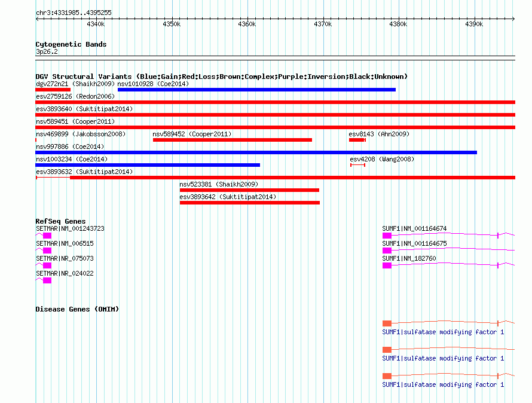This screenshot has height=403, width=532.
Task: Open the SETMAR|NM_001243723 gene label
Action: tap(70, 228)
